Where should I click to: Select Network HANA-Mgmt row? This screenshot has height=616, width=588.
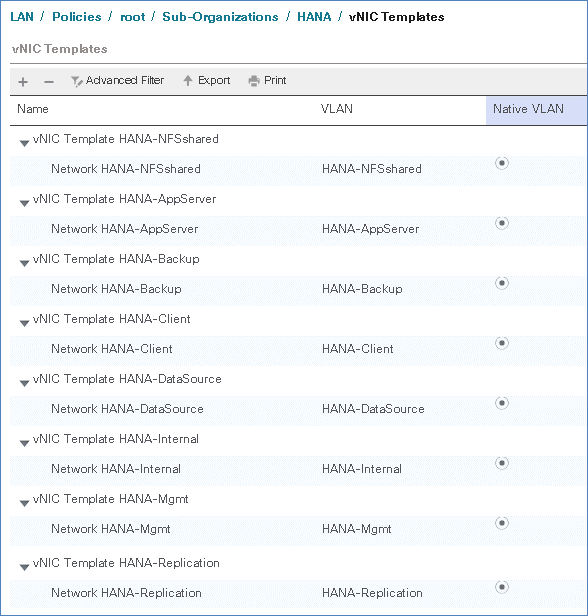click(299, 530)
